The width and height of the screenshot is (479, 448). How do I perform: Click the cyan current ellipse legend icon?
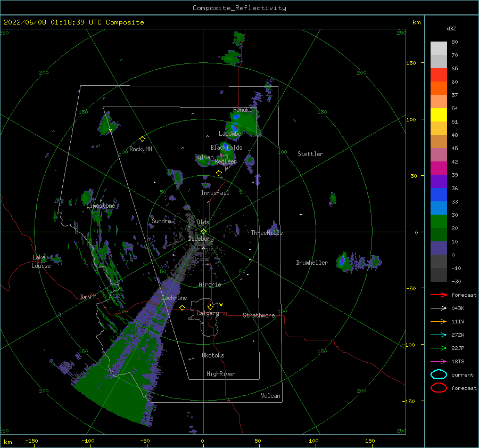439,374
